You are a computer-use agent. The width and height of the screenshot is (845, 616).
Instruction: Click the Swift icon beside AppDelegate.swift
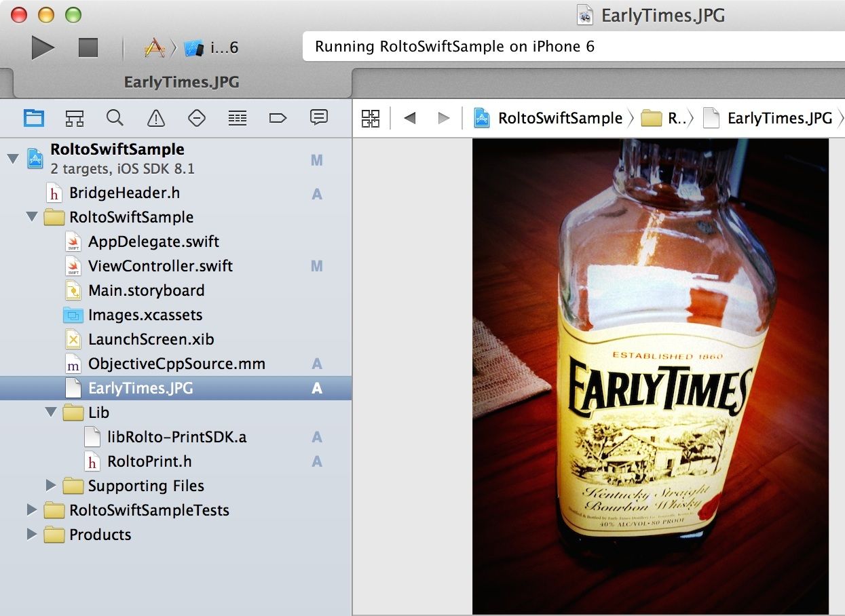tap(73, 242)
